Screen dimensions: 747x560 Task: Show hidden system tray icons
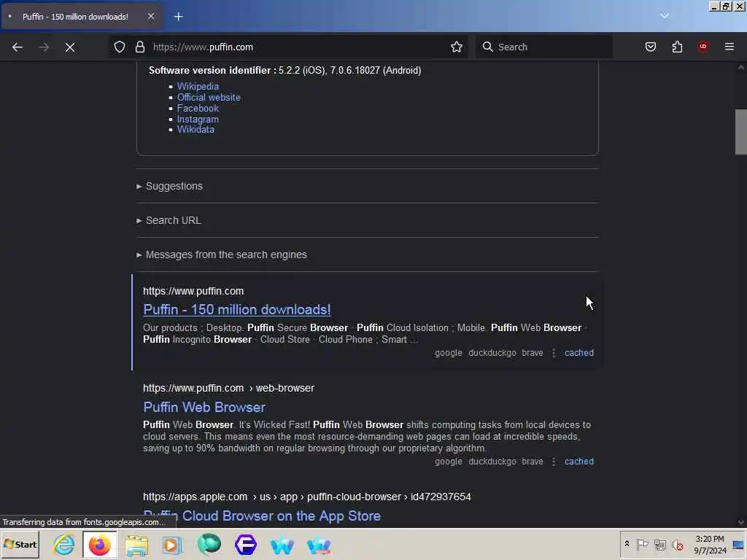pos(627,544)
